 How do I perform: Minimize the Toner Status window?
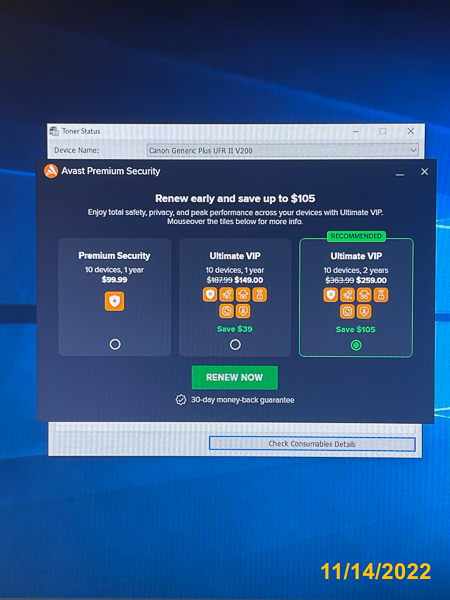[x=355, y=131]
